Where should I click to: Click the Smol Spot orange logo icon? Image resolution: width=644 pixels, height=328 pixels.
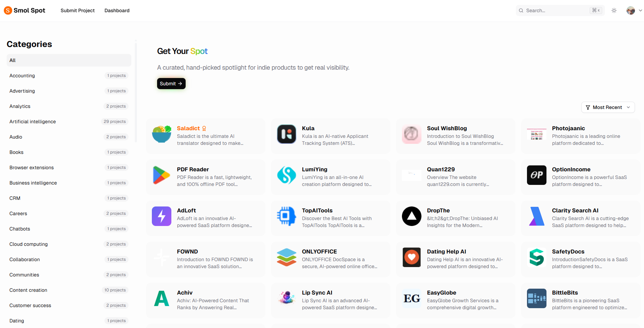[x=8, y=10]
